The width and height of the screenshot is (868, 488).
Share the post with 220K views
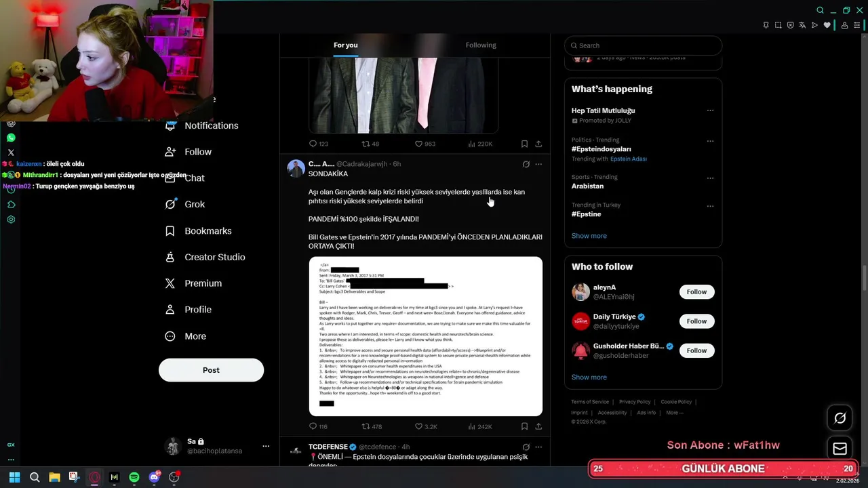click(x=538, y=144)
